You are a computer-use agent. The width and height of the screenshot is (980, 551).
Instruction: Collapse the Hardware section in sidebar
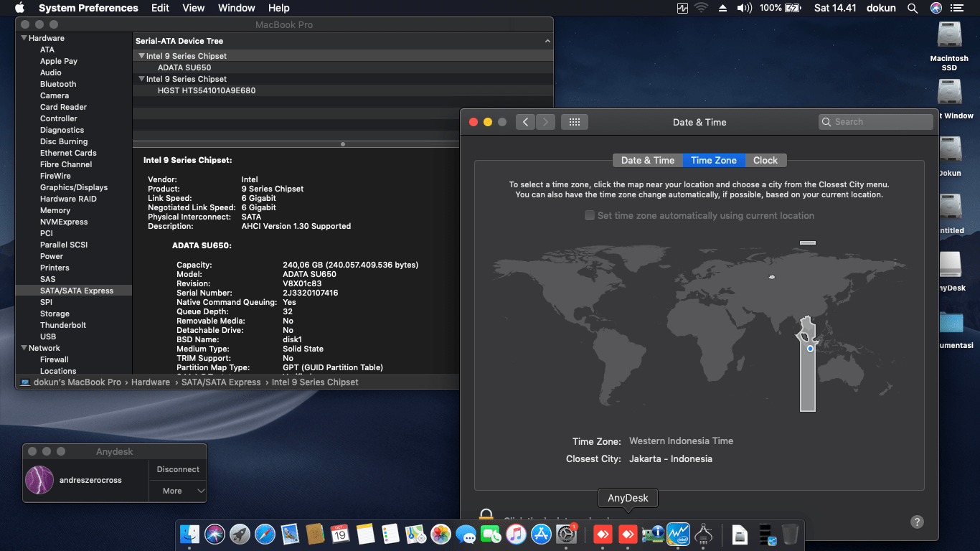pos(24,38)
